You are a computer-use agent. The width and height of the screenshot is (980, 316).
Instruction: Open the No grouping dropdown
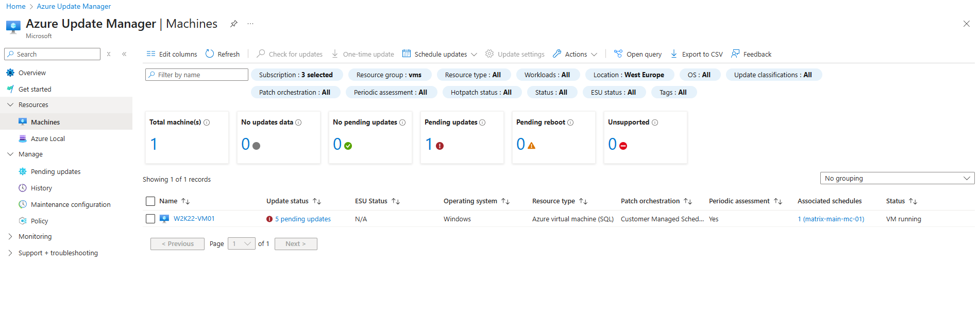pos(897,178)
